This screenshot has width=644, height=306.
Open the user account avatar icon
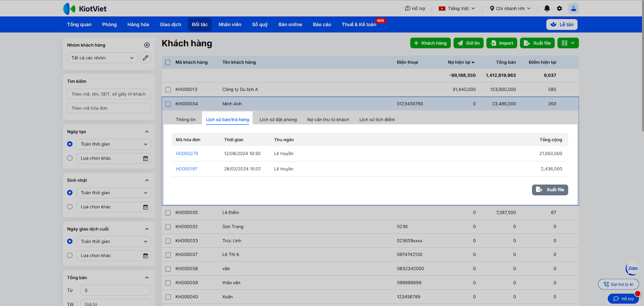tap(573, 8)
